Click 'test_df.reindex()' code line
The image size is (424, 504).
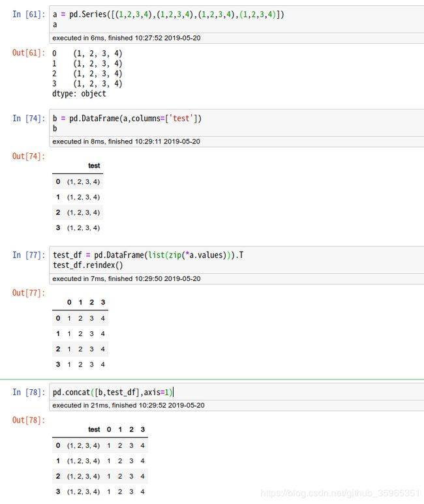click(x=88, y=265)
